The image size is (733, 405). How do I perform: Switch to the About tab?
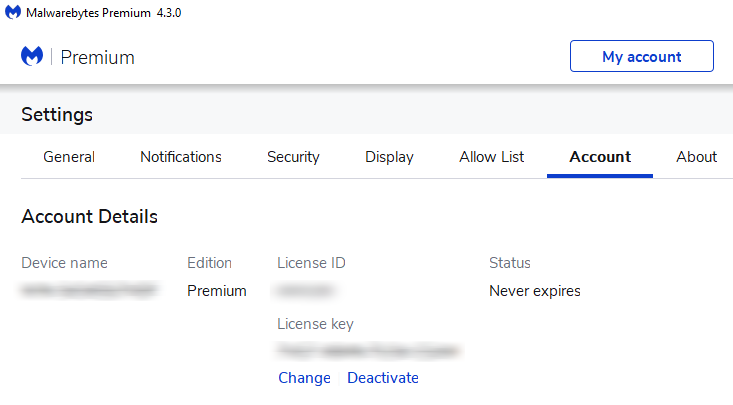696,157
